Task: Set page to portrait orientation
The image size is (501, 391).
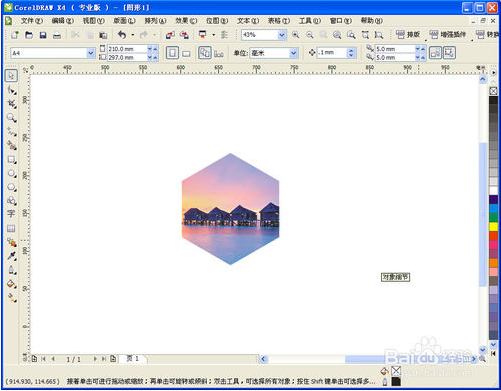Action: point(172,53)
